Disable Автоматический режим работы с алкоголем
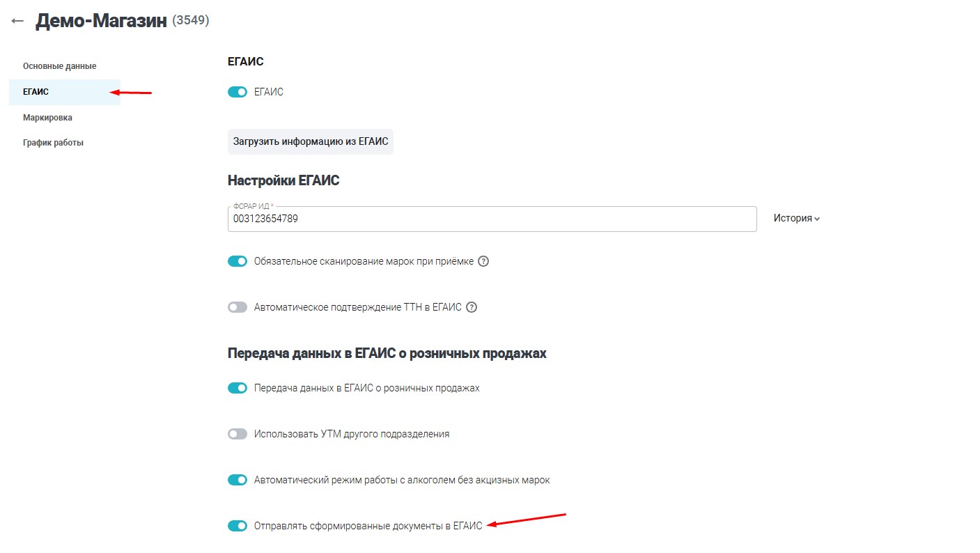Image resolution: width=980 pixels, height=553 pixels. point(237,480)
